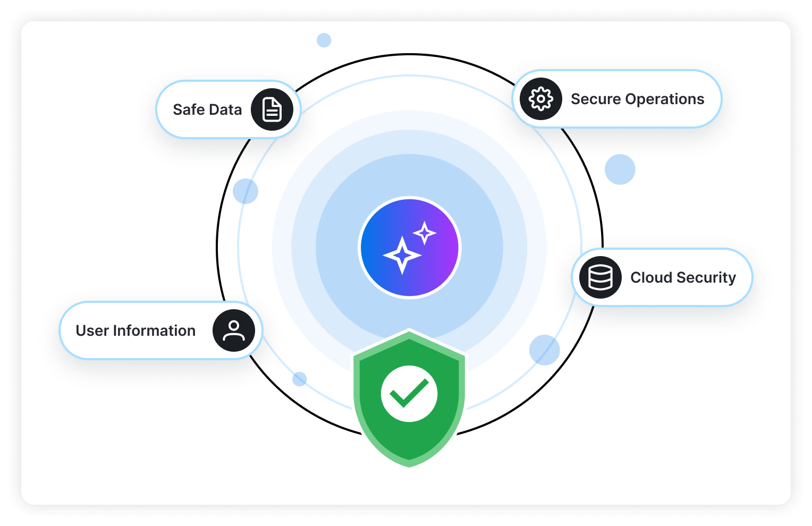The width and height of the screenshot is (812, 526).
Task: Click the small blue dot above the outer ring
Action: click(x=324, y=40)
